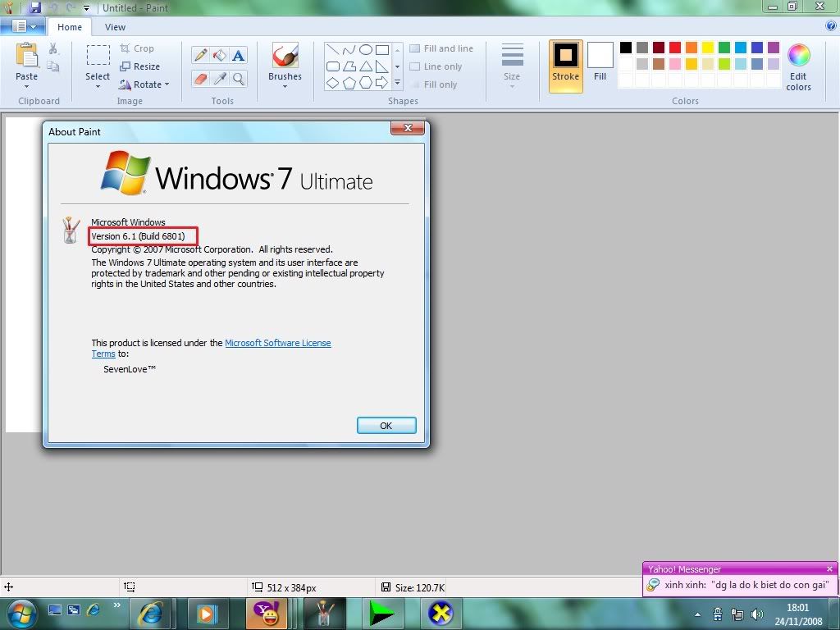Open Edit colors dialog

(x=798, y=67)
